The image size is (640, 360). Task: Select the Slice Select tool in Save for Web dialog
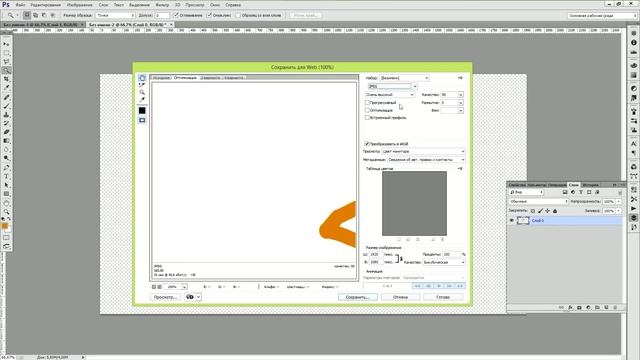click(142, 85)
